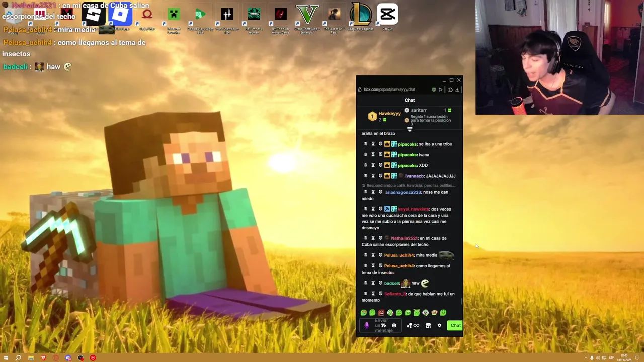Ban Pelusa_uchih4 on "como llegamos" message
This screenshot has height=362, width=644.
(380, 266)
